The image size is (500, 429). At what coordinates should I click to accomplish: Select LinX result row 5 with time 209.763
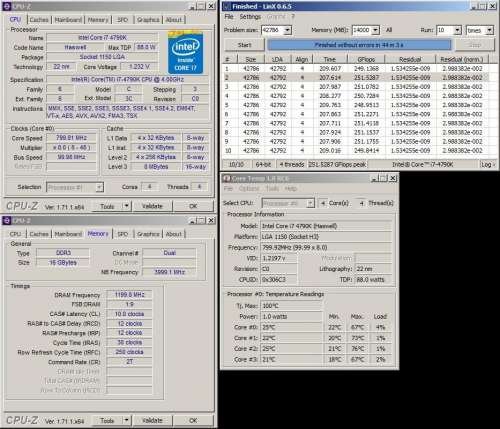coord(356,105)
